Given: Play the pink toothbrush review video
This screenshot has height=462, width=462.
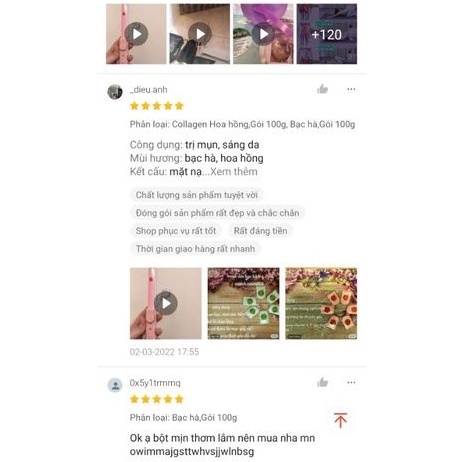Looking at the screenshot, I should [x=166, y=303].
